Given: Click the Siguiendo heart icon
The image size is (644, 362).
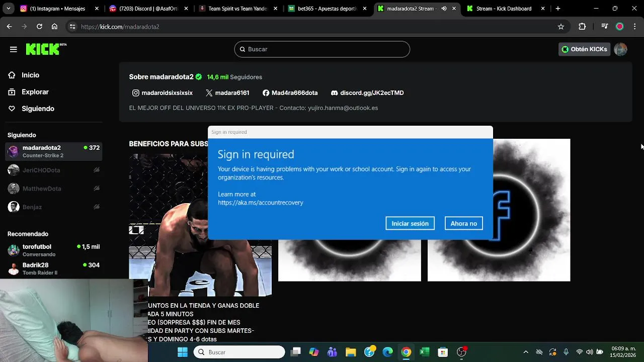Looking at the screenshot, I should coord(12,109).
